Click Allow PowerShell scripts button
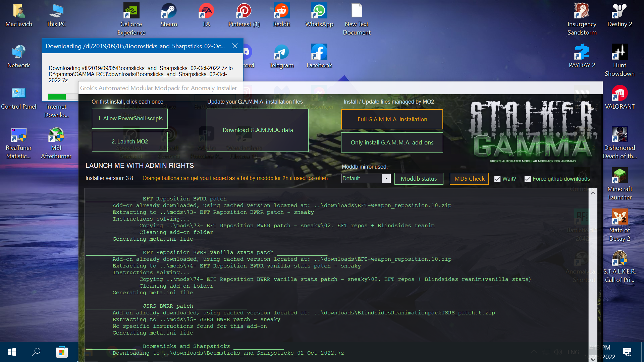This screenshot has width=644, height=362. pos(130,119)
